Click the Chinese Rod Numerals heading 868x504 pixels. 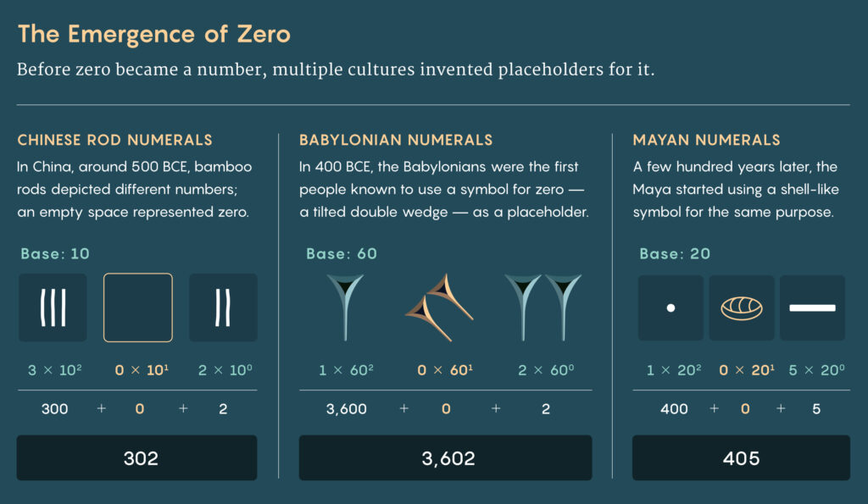tap(114, 140)
